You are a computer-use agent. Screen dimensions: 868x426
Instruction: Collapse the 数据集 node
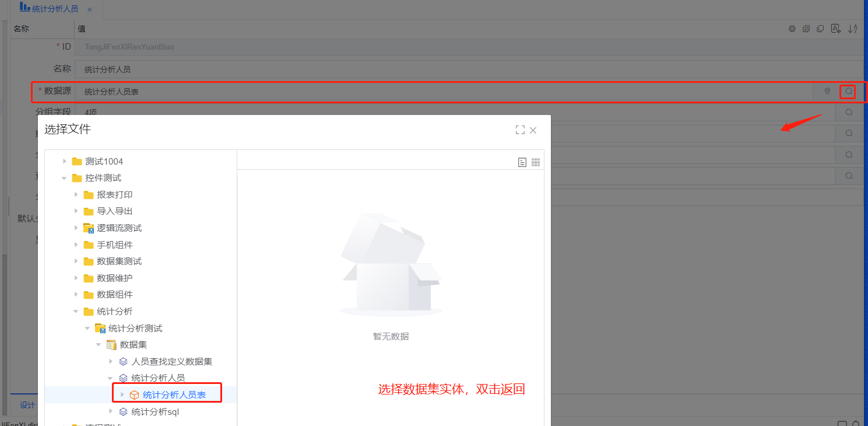pyautogui.click(x=99, y=345)
